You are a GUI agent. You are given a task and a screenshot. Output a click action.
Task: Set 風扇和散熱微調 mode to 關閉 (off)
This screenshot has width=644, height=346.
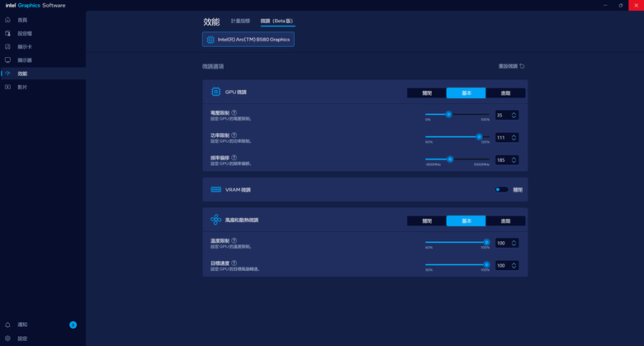click(427, 220)
